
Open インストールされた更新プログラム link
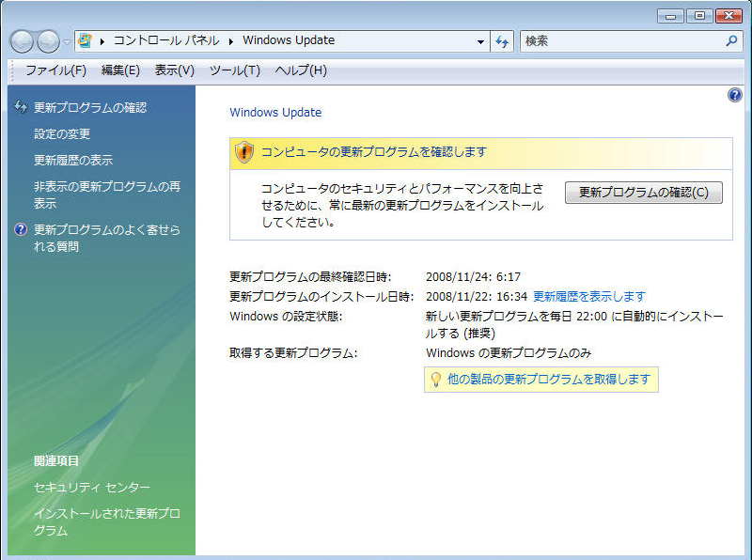(107, 522)
